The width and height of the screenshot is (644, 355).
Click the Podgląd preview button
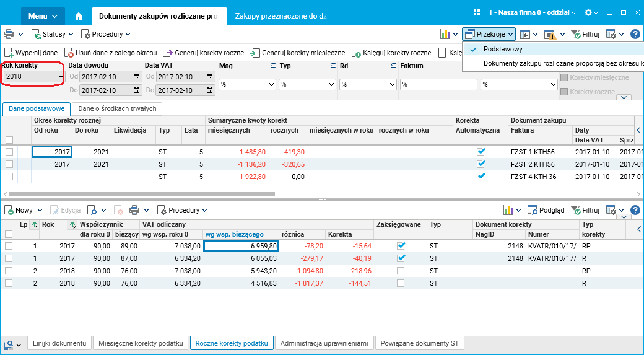pyautogui.click(x=546, y=210)
